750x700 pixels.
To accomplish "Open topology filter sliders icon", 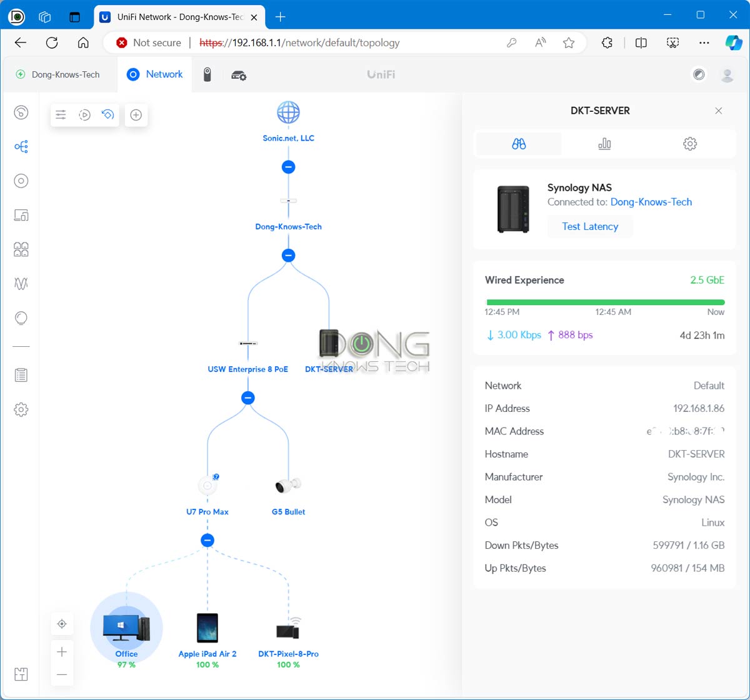I will [x=61, y=115].
